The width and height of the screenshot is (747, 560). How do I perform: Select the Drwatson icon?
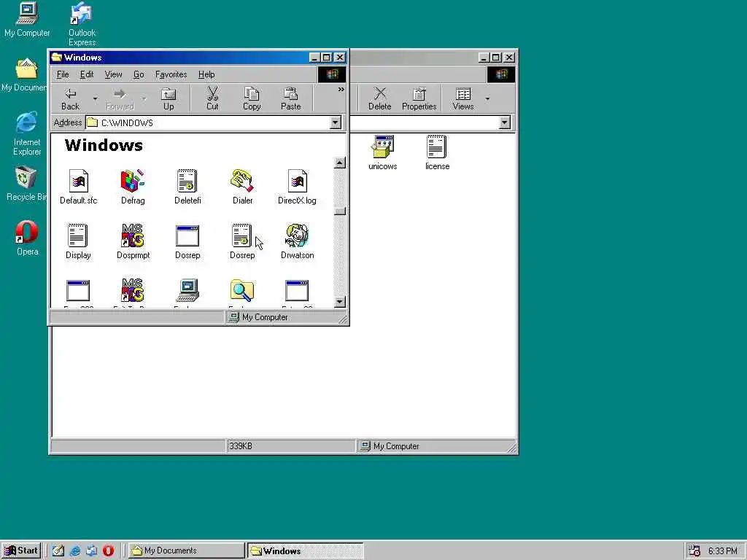(x=298, y=236)
